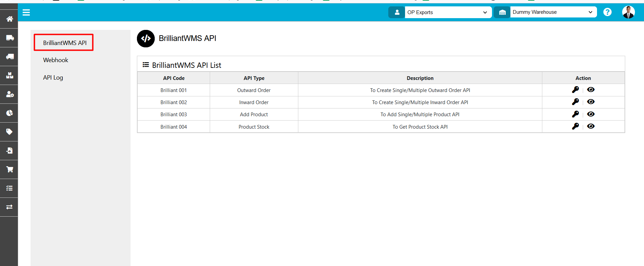Select Webhook in the left menu

tap(56, 60)
